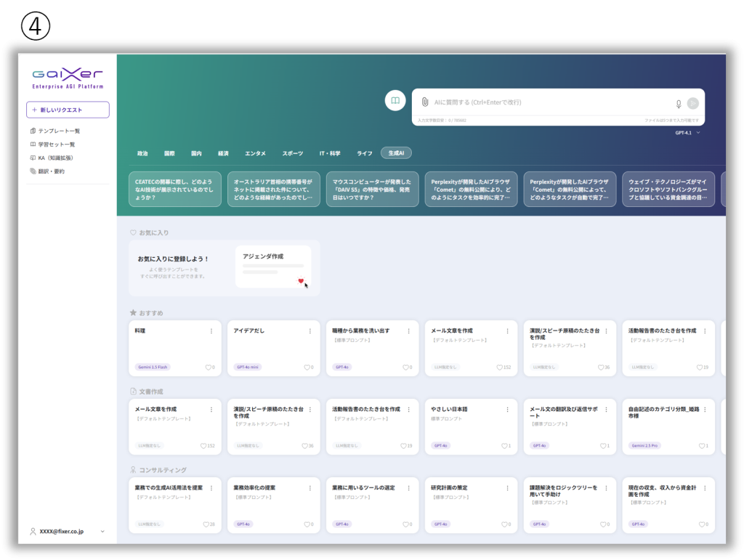744x560 pixels.
Task: Open three-dot menu on 研究計画の策定 card
Action: point(507,487)
